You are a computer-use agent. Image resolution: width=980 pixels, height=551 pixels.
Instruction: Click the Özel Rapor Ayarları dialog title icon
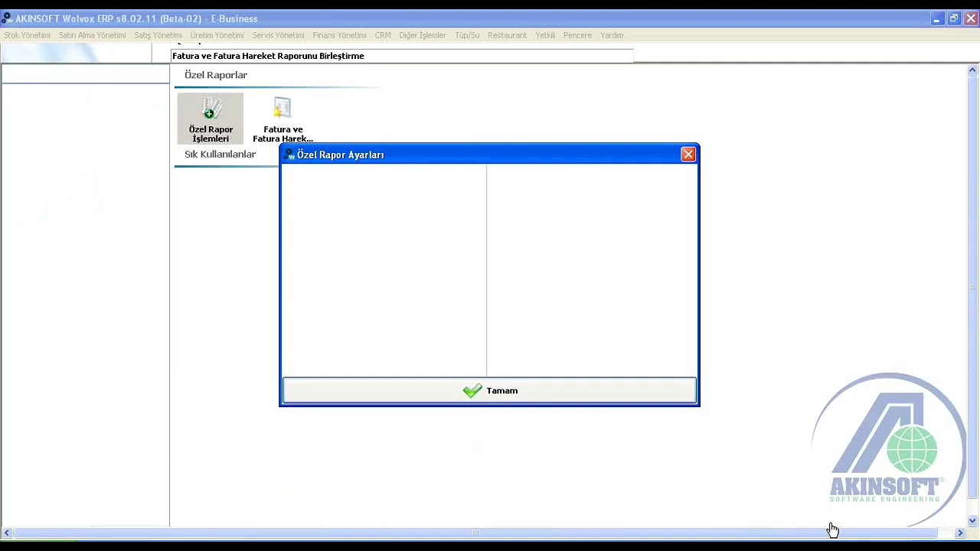pyautogui.click(x=289, y=155)
